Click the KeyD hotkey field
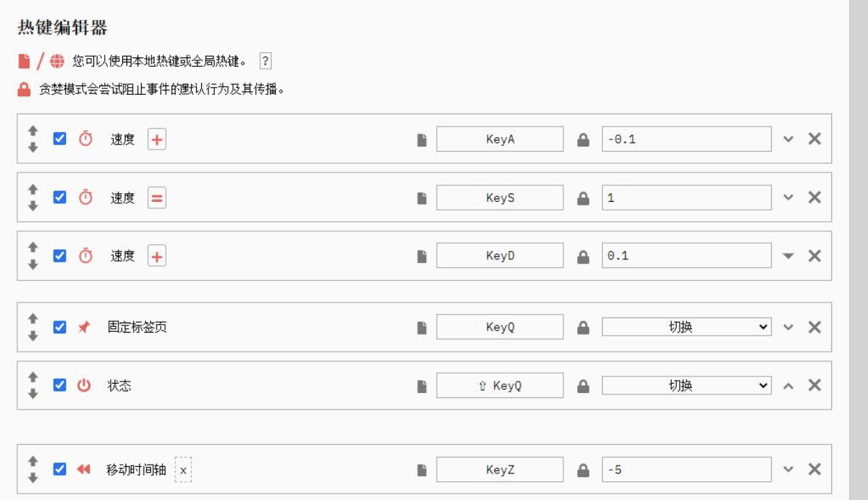868x500 pixels. click(500, 256)
